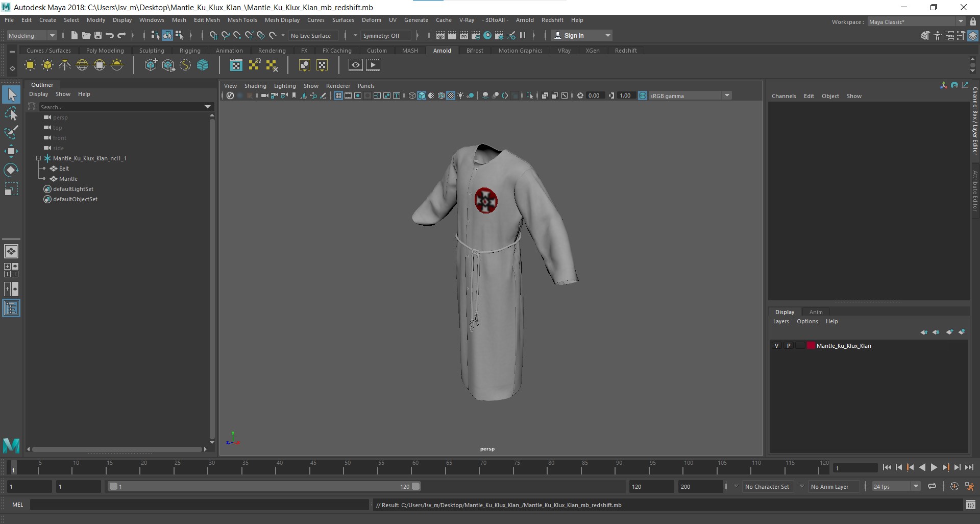Viewport: 980px width, 524px height.
Task: Select the arrow Select tool
Action: [x=11, y=94]
